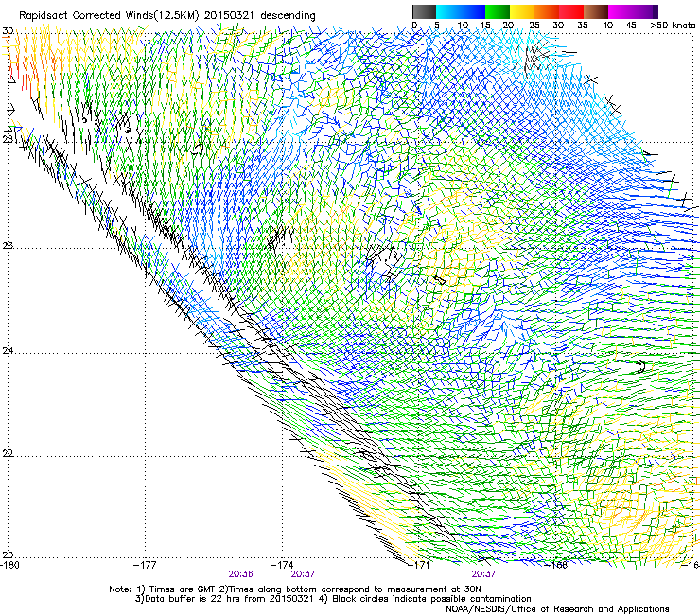Click the orange 25-30 knots legend swatch
The image size is (700, 615).
(x=547, y=11)
